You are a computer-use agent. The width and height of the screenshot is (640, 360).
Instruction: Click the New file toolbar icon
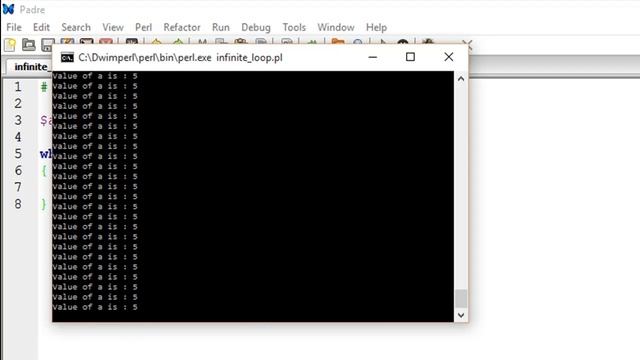[10, 45]
